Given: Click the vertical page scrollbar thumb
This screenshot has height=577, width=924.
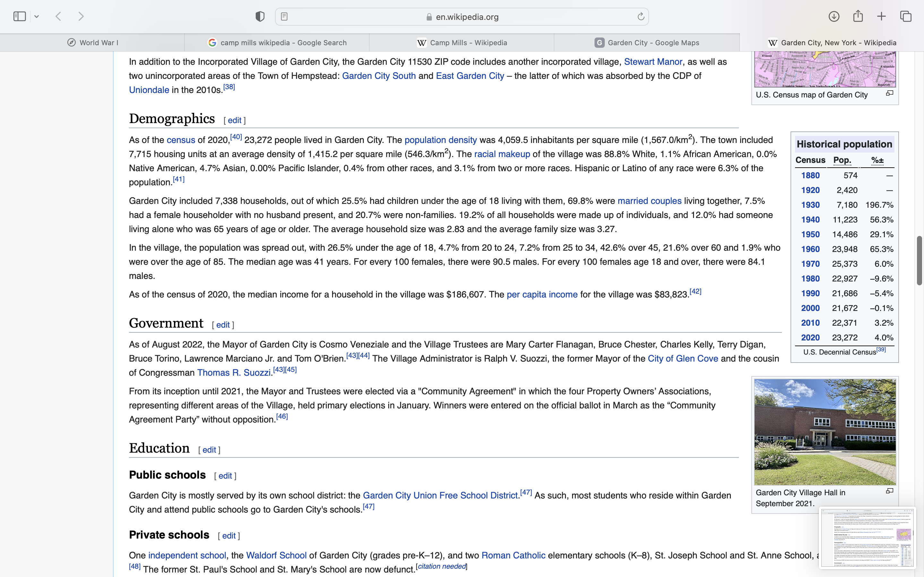Looking at the screenshot, I should (919, 261).
